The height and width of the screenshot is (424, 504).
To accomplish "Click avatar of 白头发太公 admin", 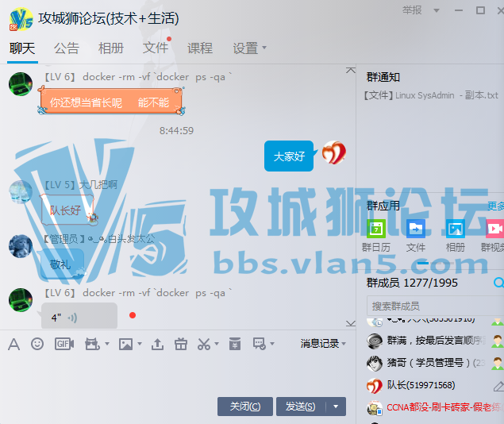I will click(x=21, y=247).
